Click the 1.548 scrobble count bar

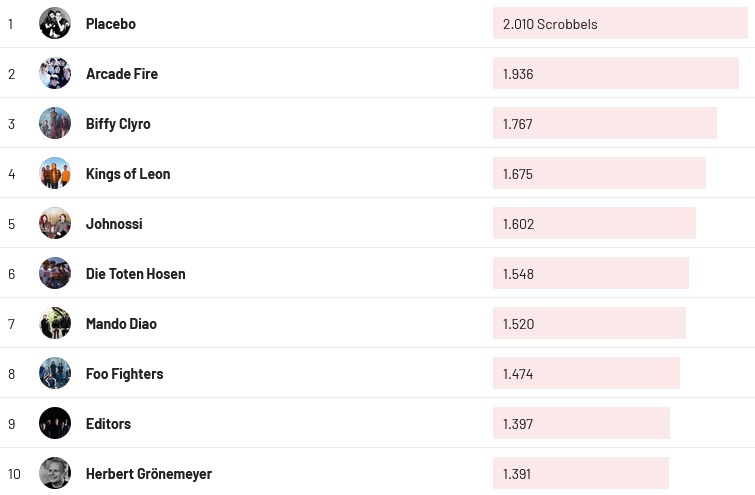[x=590, y=273]
